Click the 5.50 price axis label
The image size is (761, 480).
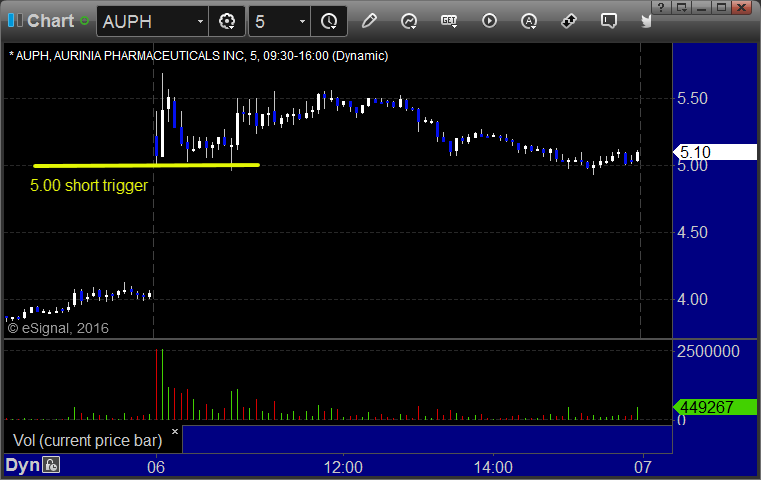point(692,99)
